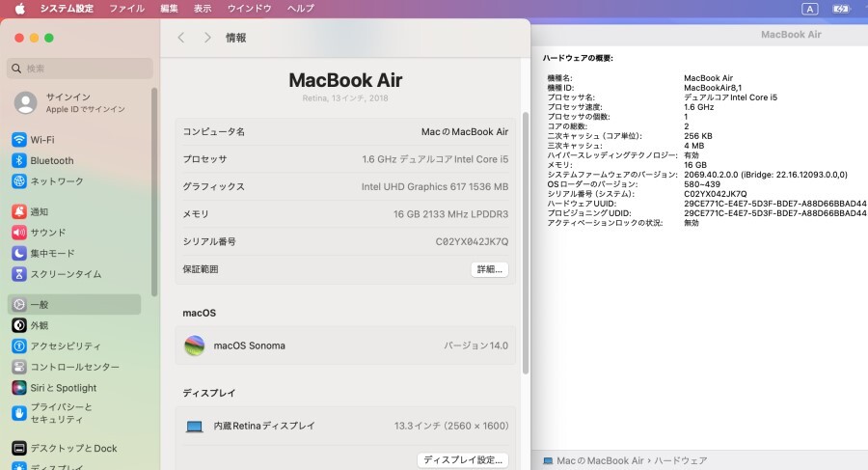This screenshot has height=470, width=868.
Task: Click バージョン14.0 text
Action: coord(476,346)
